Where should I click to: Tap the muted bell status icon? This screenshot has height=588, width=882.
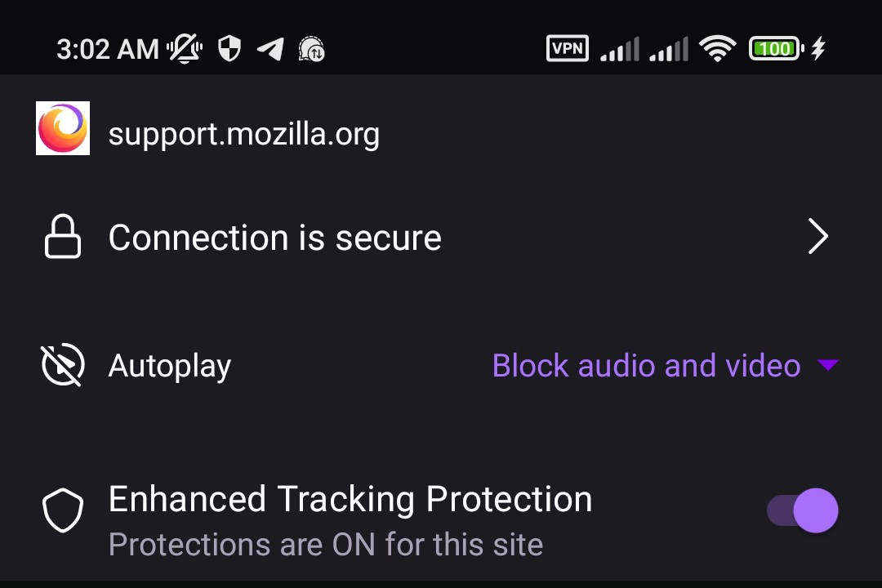point(185,49)
